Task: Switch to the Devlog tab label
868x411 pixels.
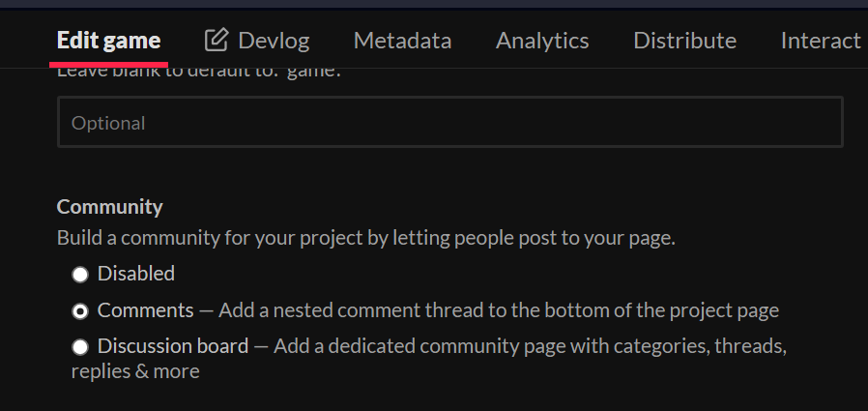Action: click(x=274, y=40)
